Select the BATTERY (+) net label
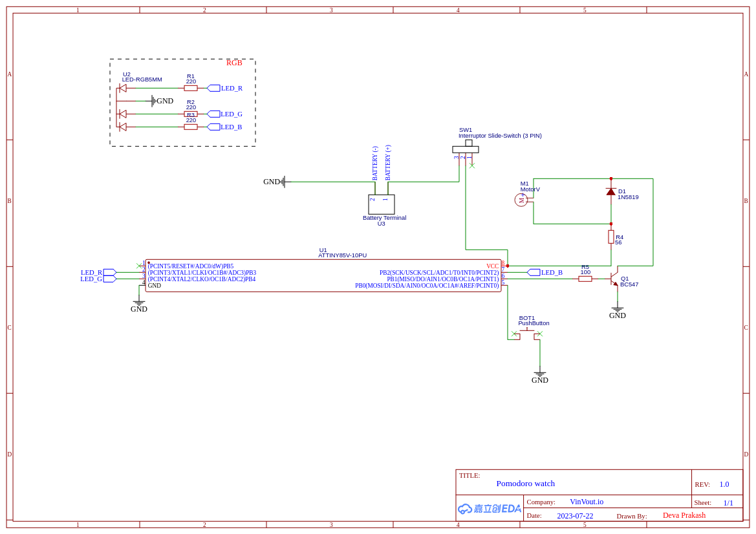The height and width of the screenshot is (534, 756). (387, 160)
